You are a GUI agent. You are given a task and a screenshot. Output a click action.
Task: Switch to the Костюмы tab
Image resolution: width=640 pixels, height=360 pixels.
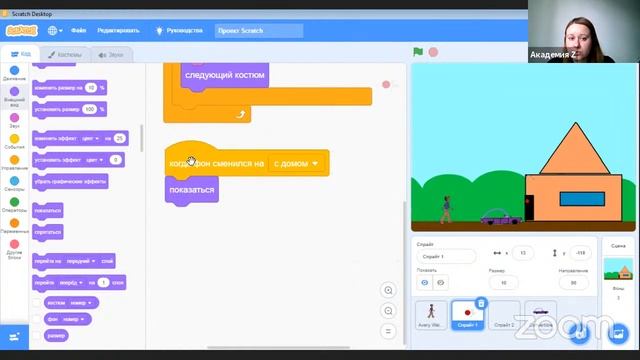point(65,54)
